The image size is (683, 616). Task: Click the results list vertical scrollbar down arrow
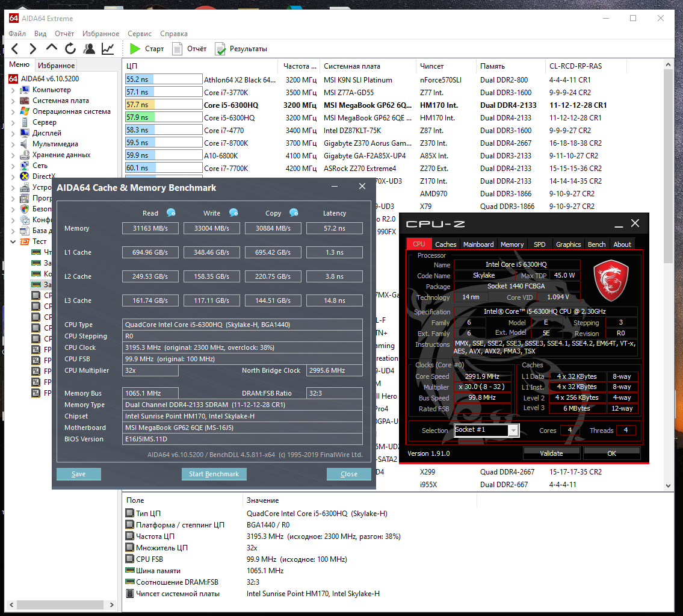(668, 485)
